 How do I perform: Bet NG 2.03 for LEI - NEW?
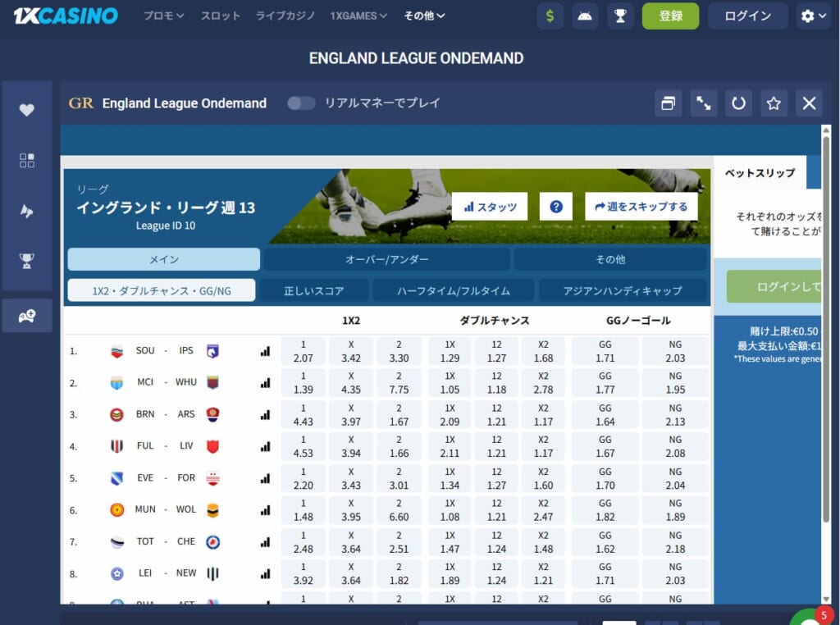676,573
